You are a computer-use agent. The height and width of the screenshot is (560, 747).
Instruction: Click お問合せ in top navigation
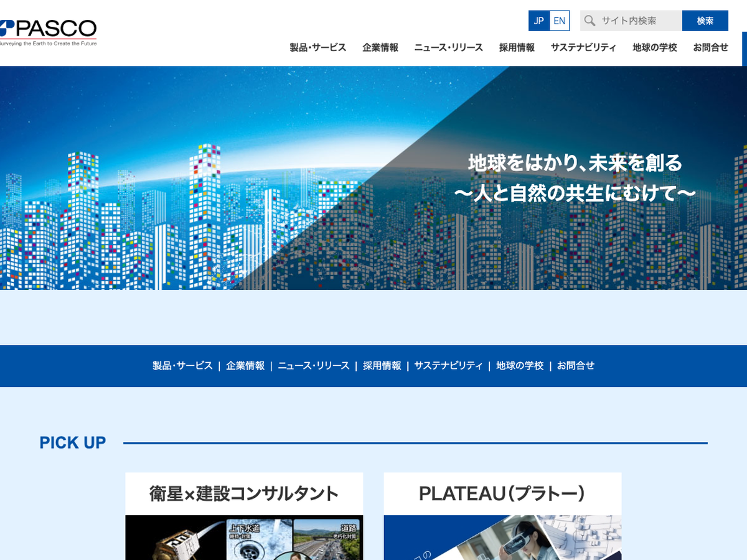[710, 47]
